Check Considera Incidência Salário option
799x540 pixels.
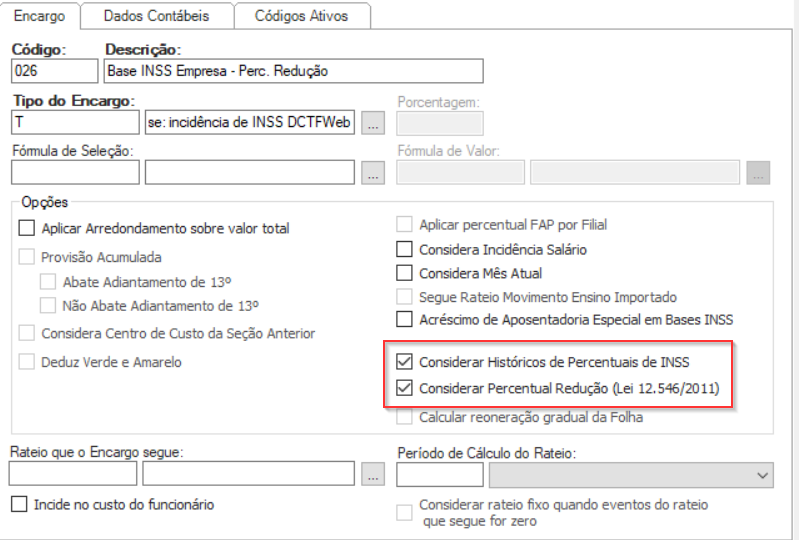click(x=404, y=249)
